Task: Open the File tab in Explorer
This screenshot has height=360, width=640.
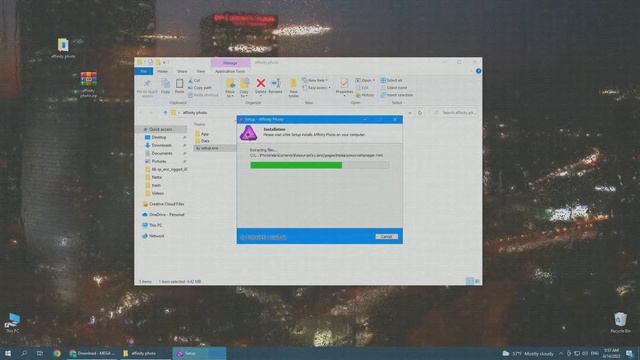Action: (144, 71)
